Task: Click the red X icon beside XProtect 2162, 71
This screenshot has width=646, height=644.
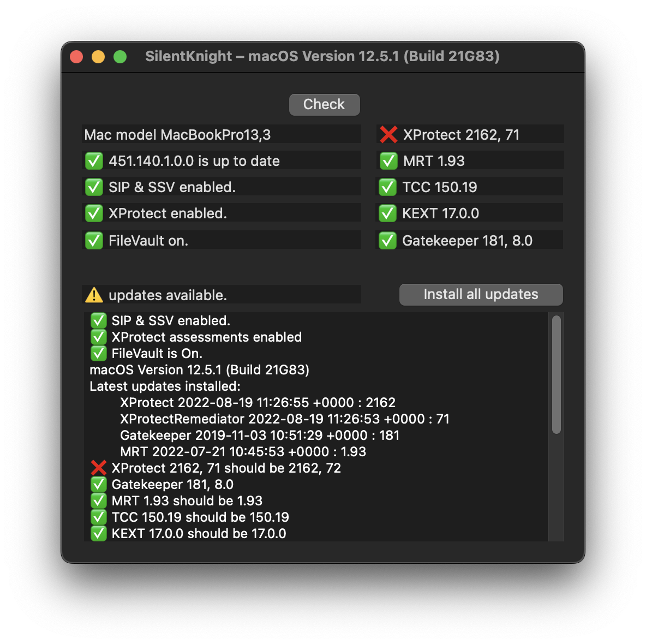Action: tap(387, 134)
